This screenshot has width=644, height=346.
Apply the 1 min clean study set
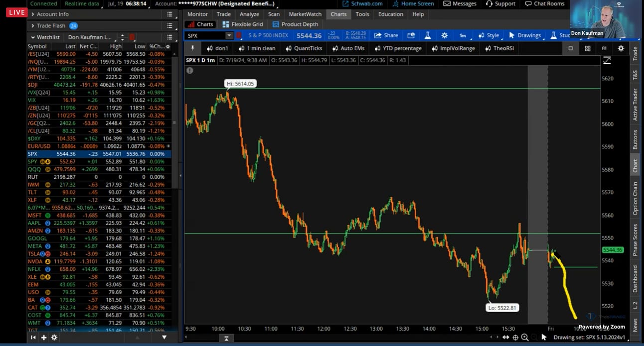click(257, 48)
